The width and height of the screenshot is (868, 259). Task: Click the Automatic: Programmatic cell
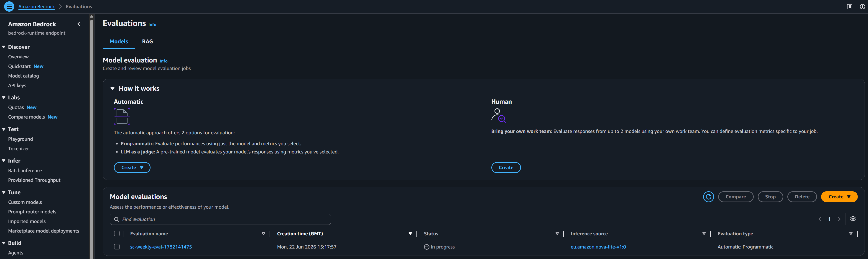click(x=745, y=247)
